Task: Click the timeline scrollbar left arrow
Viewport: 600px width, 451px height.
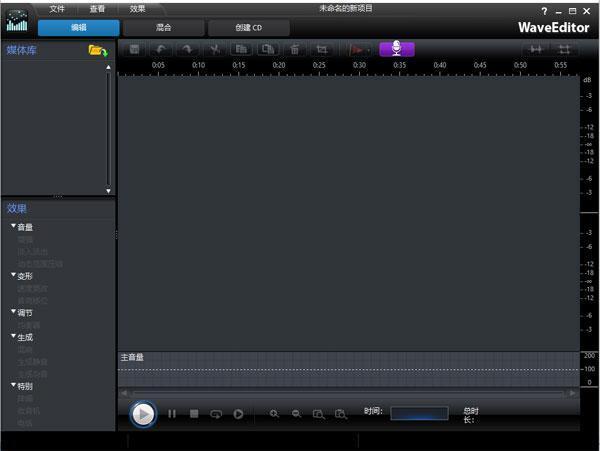Action: coord(124,393)
